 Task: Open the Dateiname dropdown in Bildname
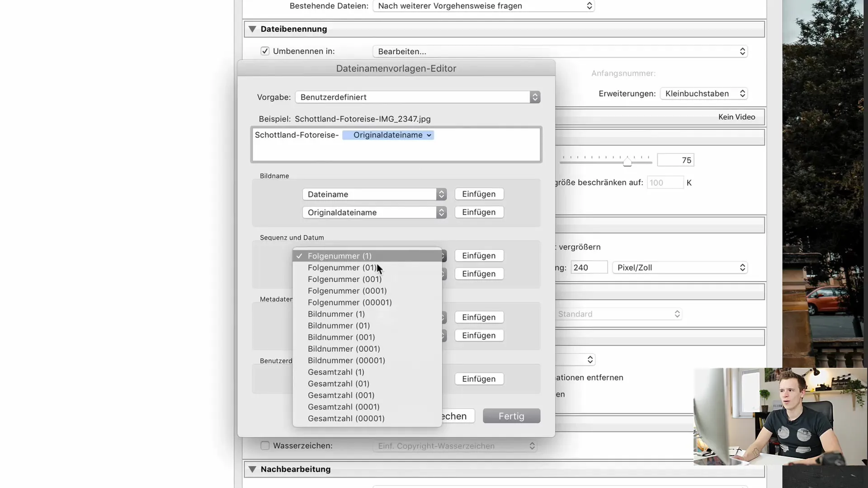[x=374, y=194]
